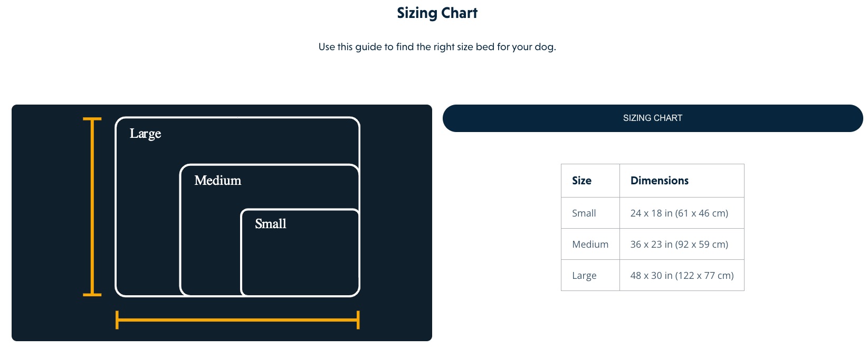Viewport: 868px width, 347px height.
Task: Click the Medium row size cell
Action: pyautogui.click(x=590, y=244)
